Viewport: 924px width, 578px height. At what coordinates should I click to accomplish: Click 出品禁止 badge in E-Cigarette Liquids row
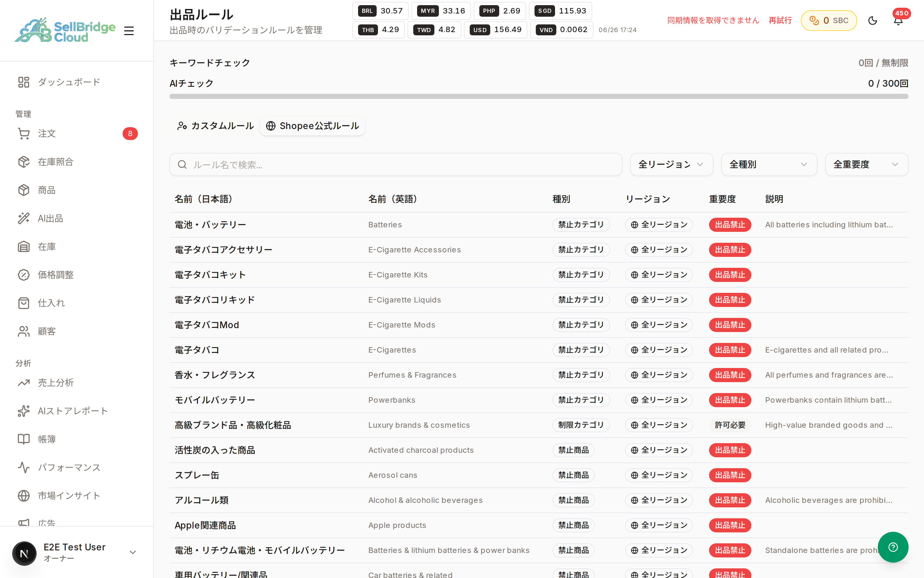click(730, 300)
